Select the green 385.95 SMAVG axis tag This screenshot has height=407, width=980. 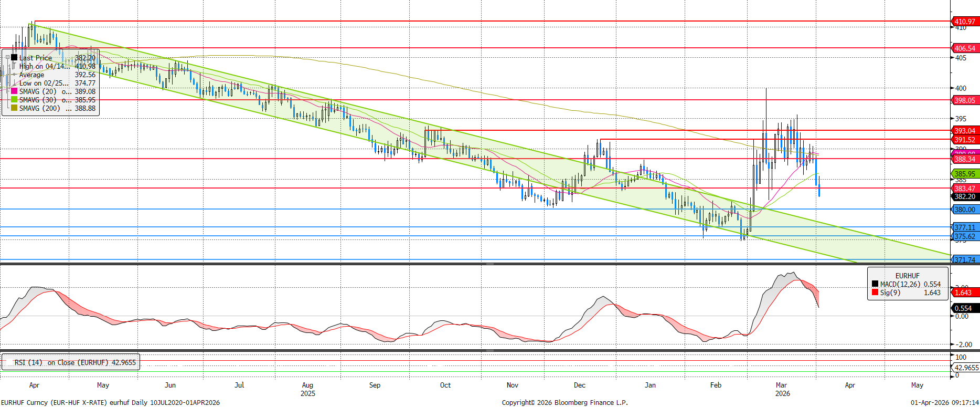tap(964, 174)
